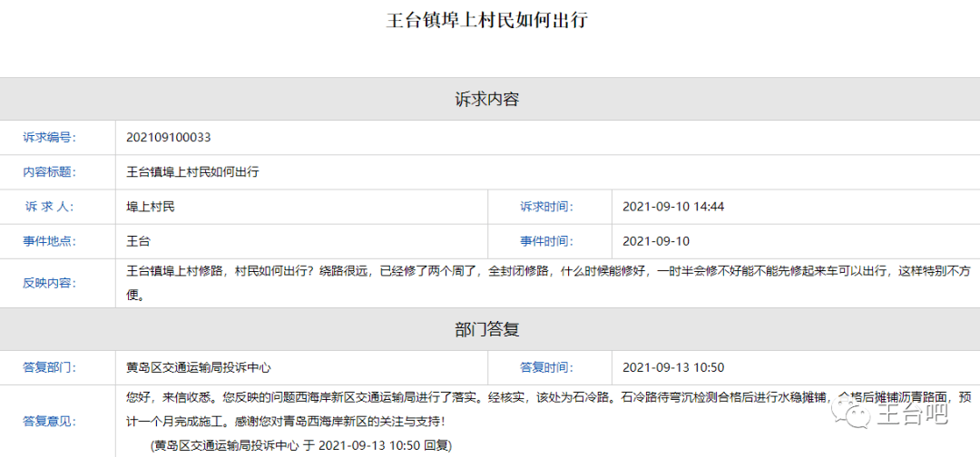Click the 答复意见 label
980x457 pixels.
(49, 422)
